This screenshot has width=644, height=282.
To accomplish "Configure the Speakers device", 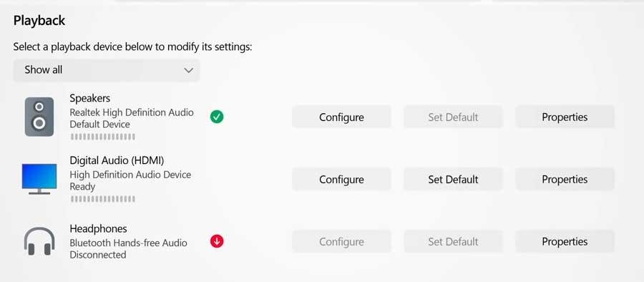I will click(341, 117).
